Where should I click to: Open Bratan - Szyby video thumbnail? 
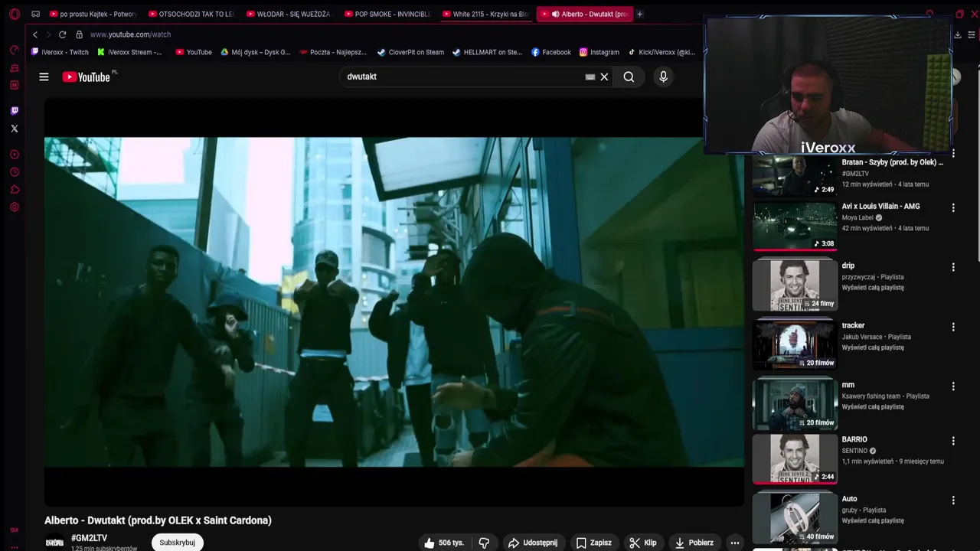pos(795,175)
